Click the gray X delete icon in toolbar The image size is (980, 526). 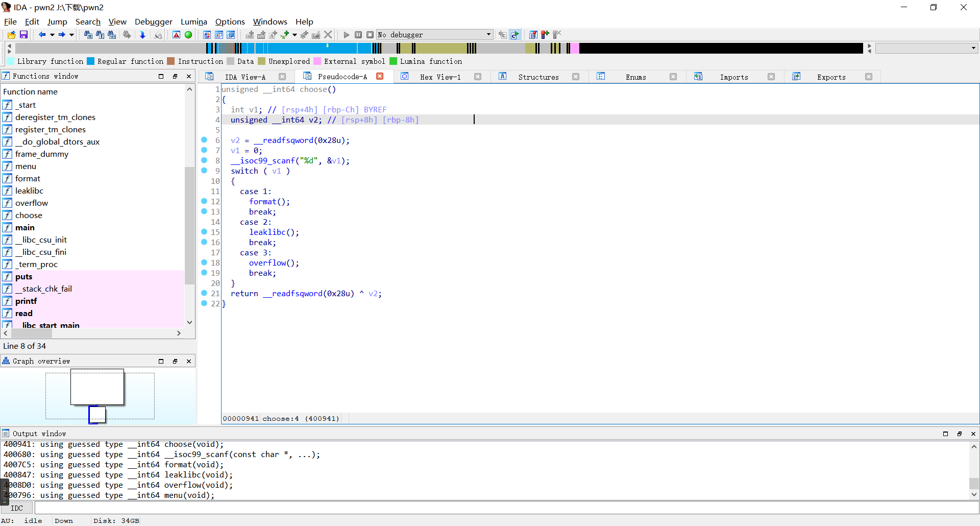pos(328,35)
